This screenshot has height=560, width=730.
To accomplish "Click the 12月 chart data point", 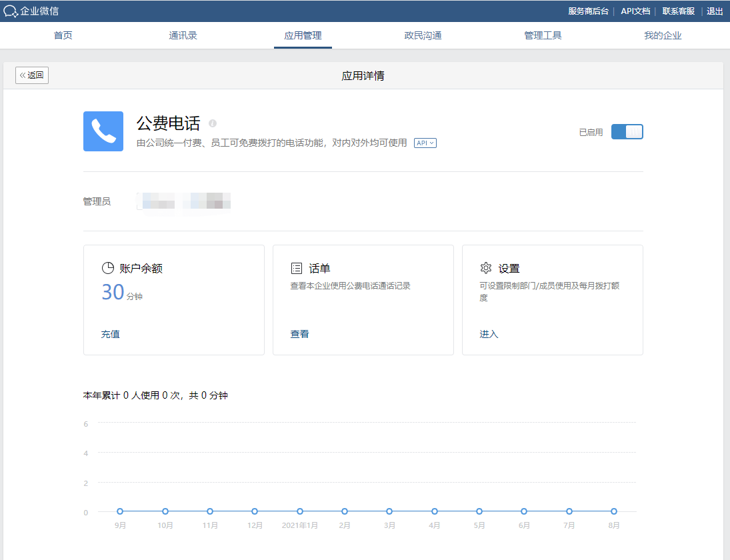I will 255,511.
